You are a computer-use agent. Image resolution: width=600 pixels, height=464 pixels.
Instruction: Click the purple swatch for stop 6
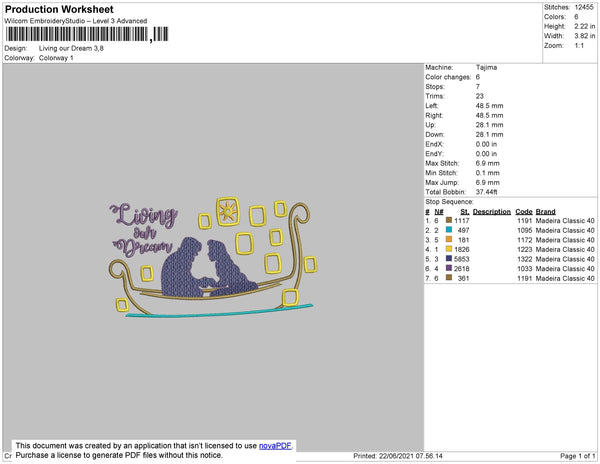point(449,268)
